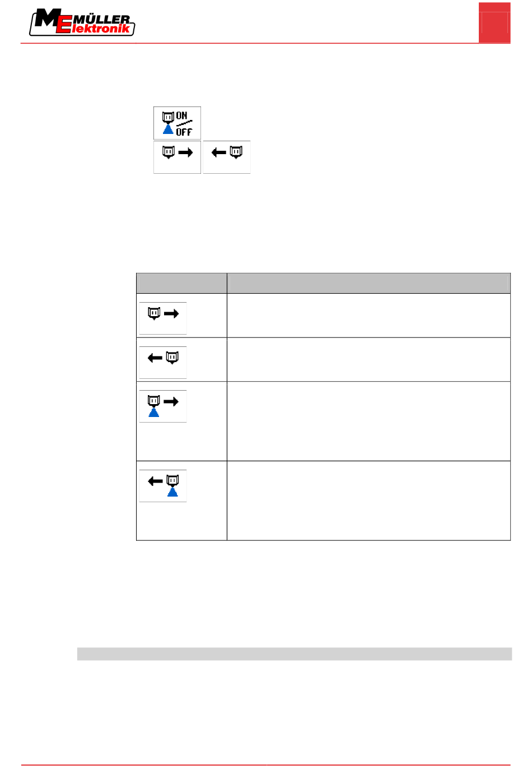Viewport: 532px width, 783px height.
Task: Select the narrow gray table header cell
Action: [x=181, y=283]
